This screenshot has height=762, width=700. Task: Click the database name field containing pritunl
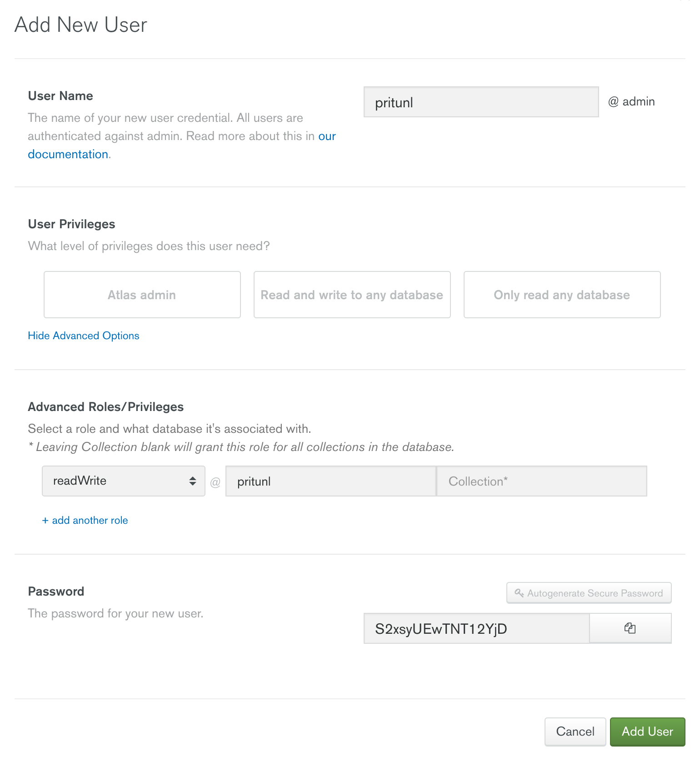pyautogui.click(x=330, y=481)
